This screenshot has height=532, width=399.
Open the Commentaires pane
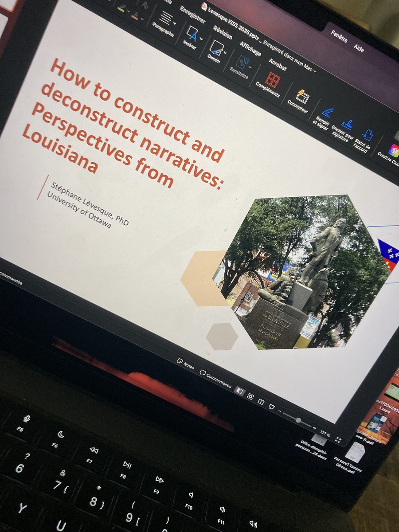tap(215, 378)
